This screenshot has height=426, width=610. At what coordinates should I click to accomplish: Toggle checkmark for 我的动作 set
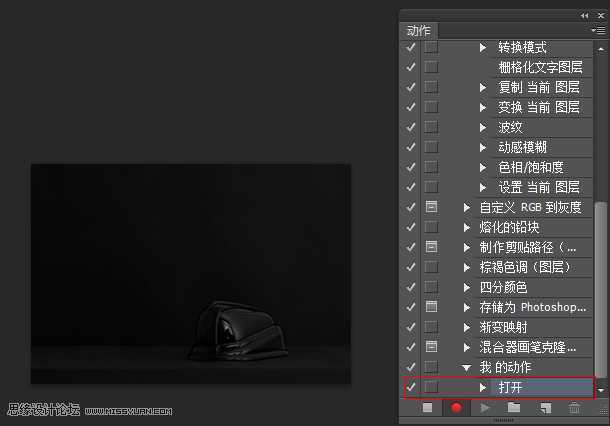point(410,367)
